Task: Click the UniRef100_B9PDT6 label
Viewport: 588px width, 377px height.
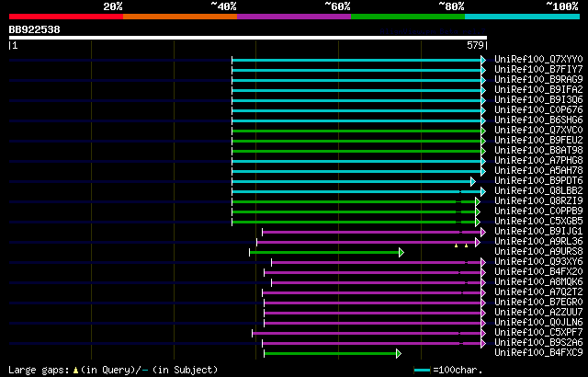Action: 538,181
